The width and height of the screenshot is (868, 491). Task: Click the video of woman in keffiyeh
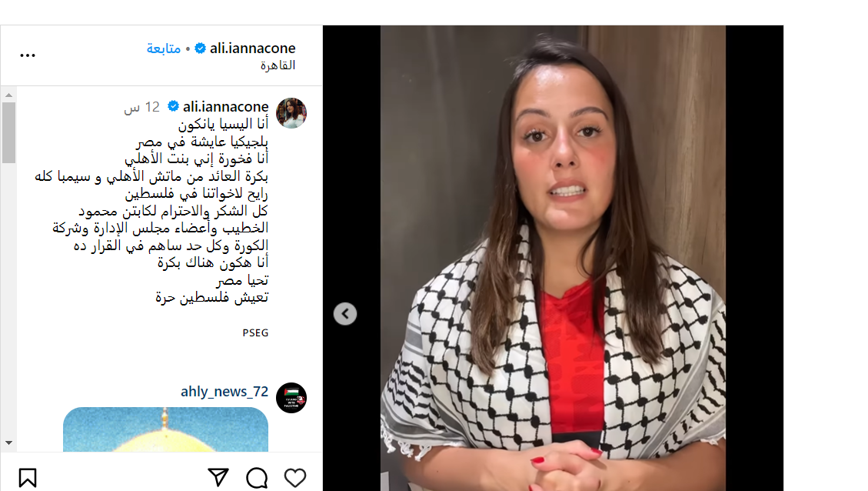(553, 258)
